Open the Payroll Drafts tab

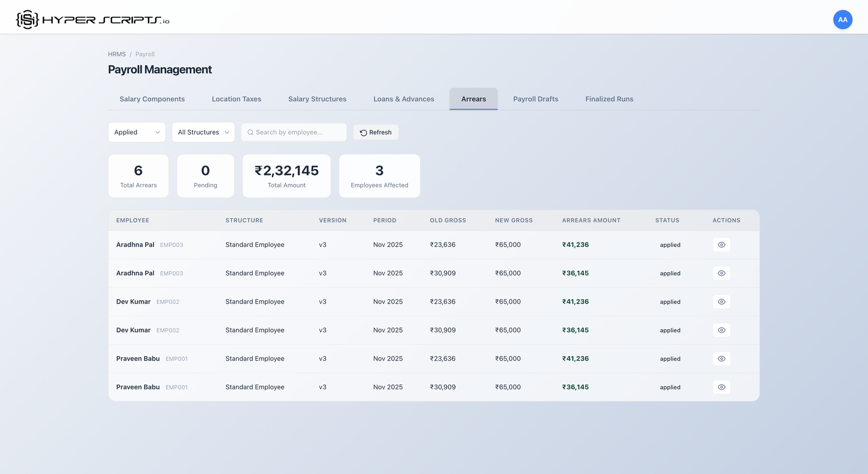click(535, 99)
